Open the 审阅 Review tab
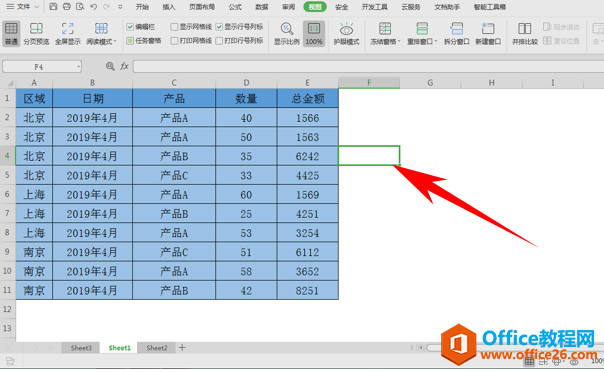 coord(288,7)
